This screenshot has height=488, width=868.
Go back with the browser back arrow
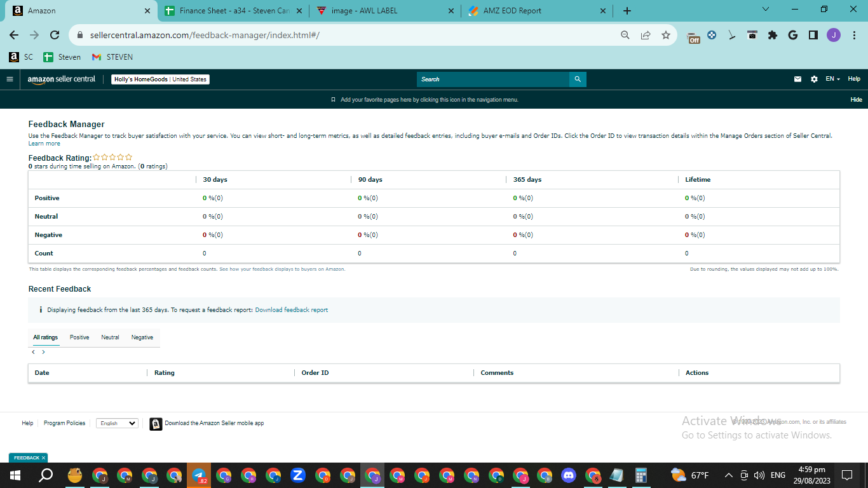(x=14, y=36)
